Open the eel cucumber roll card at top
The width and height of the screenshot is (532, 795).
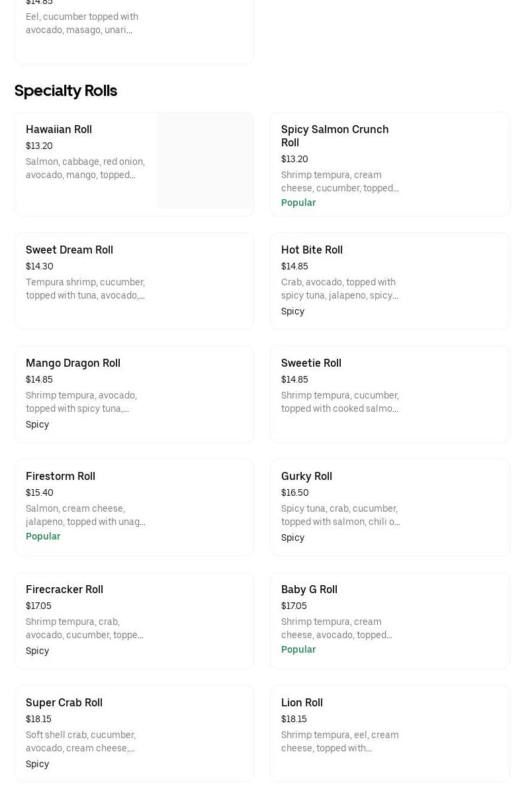click(134, 30)
